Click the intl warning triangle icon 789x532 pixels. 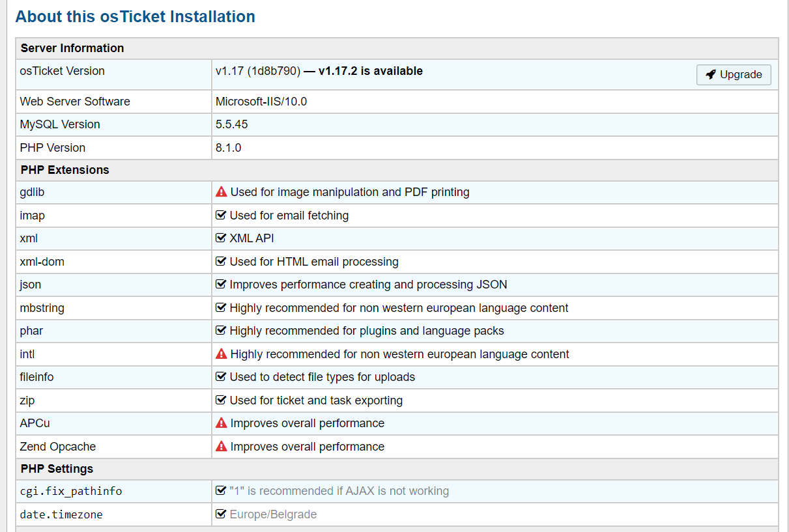click(222, 354)
